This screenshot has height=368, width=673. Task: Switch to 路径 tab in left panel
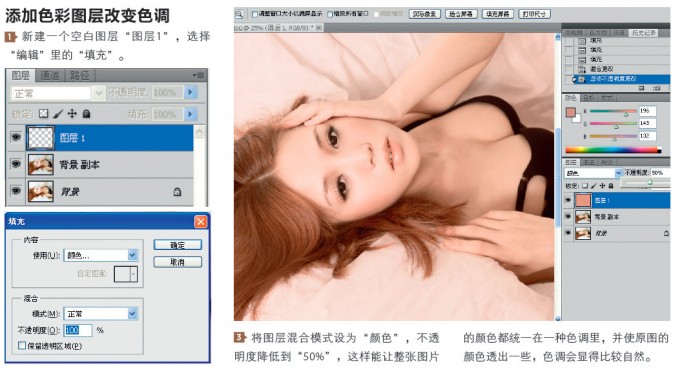pyautogui.click(x=79, y=76)
